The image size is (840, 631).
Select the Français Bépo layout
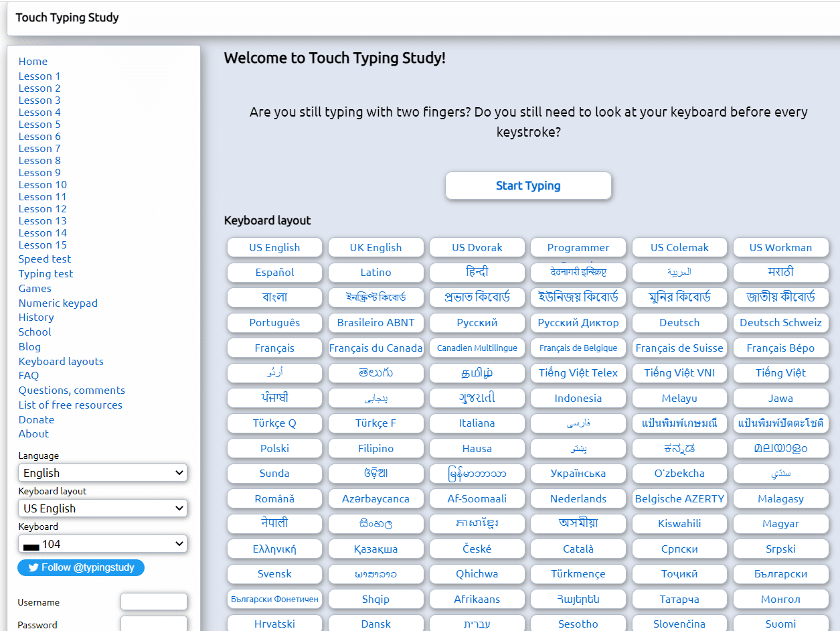780,348
